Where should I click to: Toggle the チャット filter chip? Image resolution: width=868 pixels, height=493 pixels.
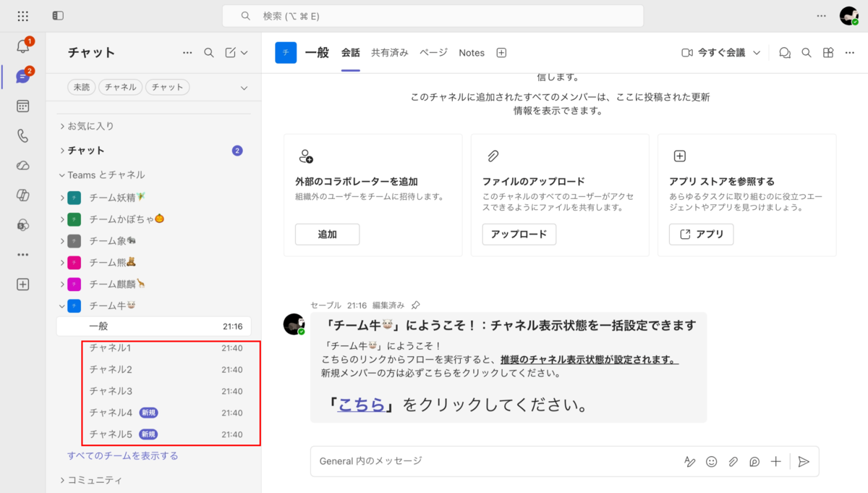[x=168, y=87]
